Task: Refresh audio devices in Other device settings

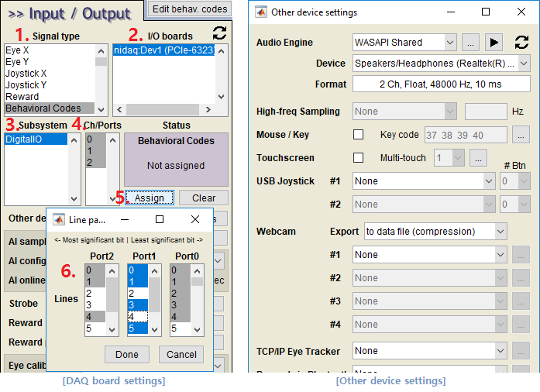Action: (521, 43)
